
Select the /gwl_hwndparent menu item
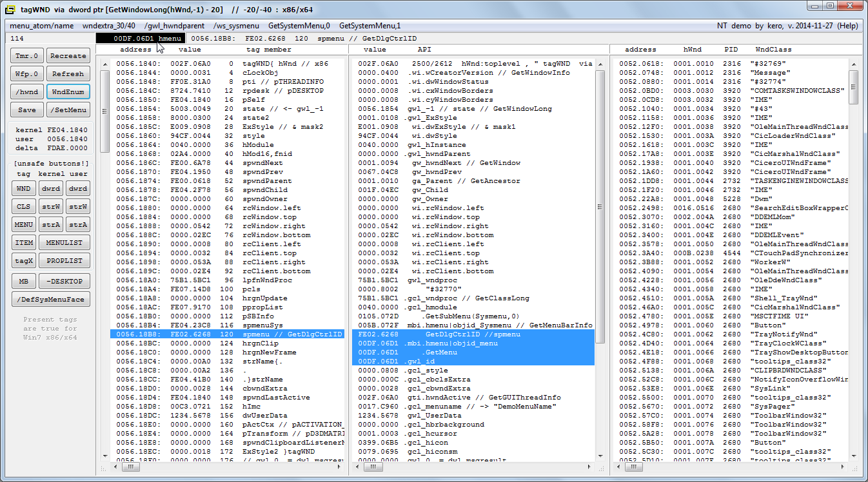tap(175, 26)
